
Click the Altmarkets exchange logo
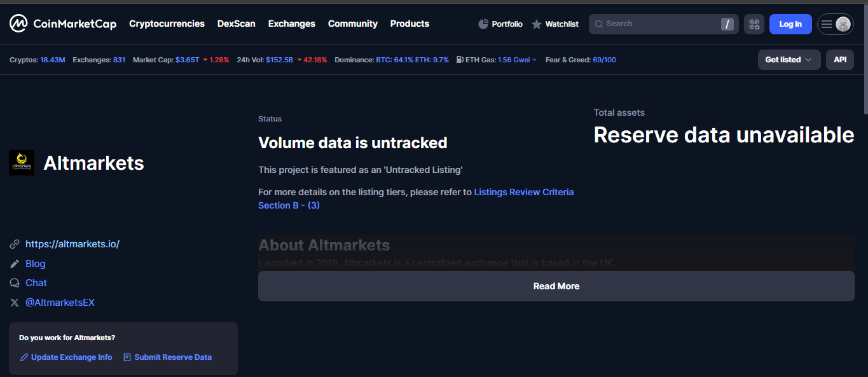click(x=22, y=163)
